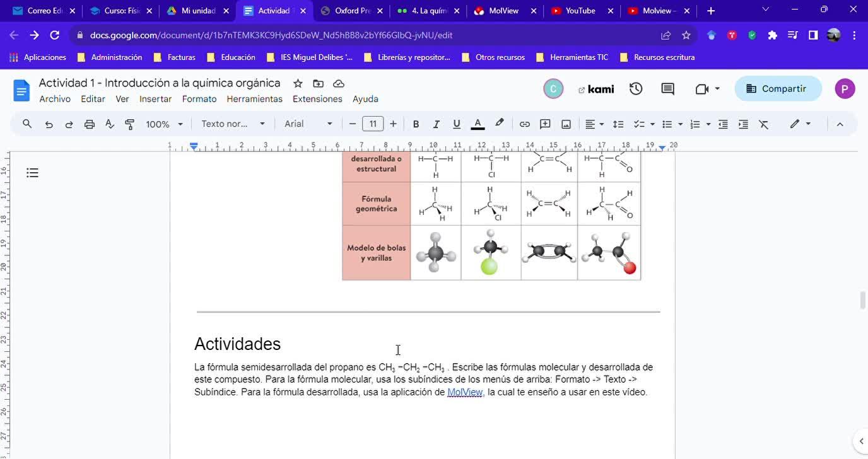Redo the last action
The width and height of the screenshot is (868, 459).
pyautogui.click(x=69, y=124)
